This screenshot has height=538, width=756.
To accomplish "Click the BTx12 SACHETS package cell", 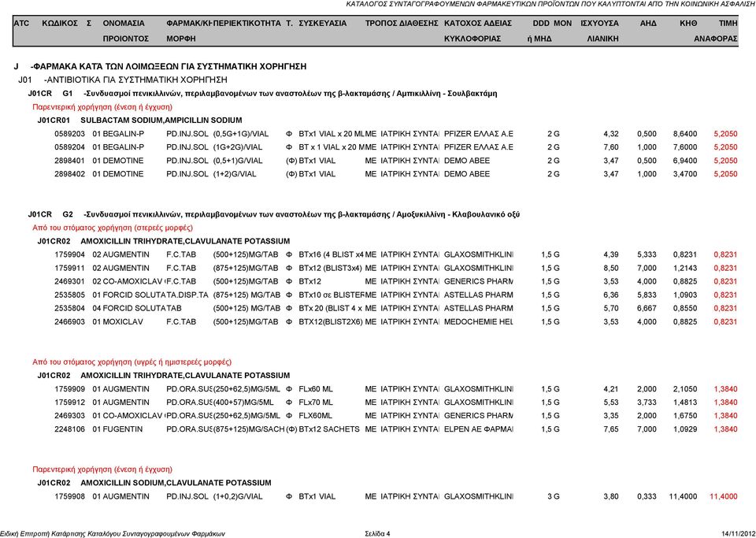I will click(x=329, y=429).
